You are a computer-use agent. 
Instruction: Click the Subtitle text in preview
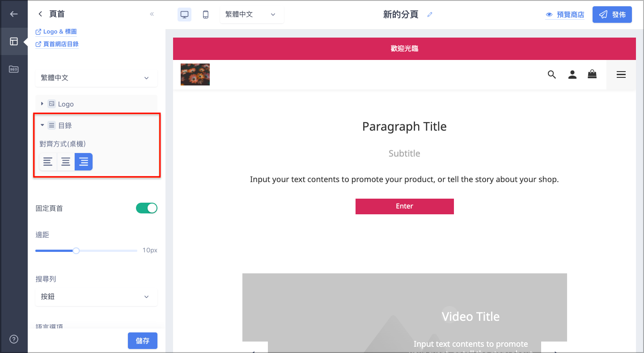pyautogui.click(x=404, y=153)
